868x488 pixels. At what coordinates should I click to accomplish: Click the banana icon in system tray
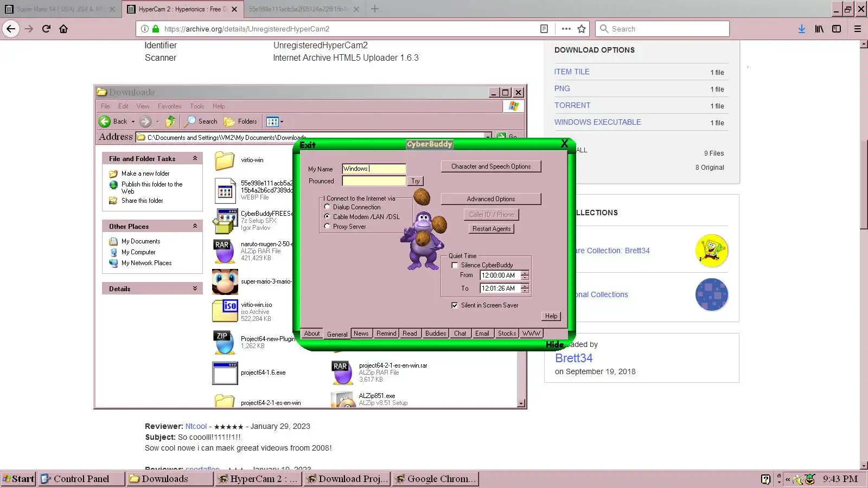pyautogui.click(x=797, y=479)
